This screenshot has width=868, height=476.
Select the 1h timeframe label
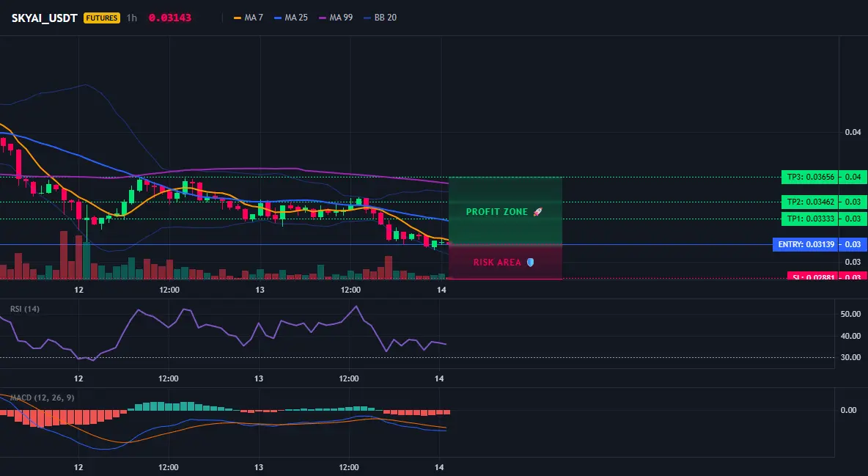click(132, 18)
